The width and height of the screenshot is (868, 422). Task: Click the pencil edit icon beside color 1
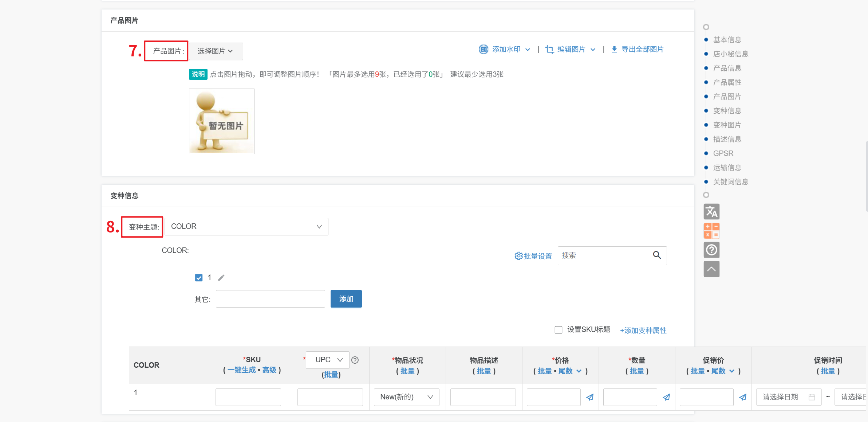point(221,278)
